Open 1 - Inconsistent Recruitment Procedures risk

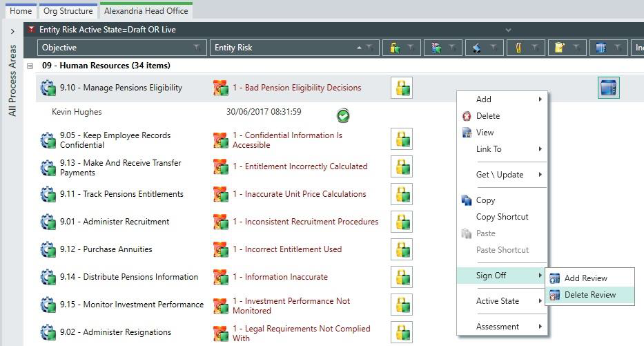[x=306, y=222]
